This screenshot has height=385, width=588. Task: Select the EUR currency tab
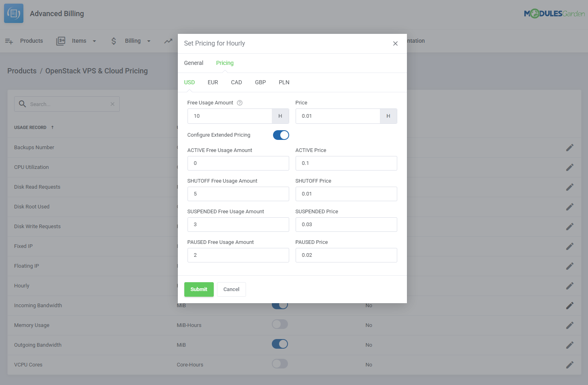point(213,82)
